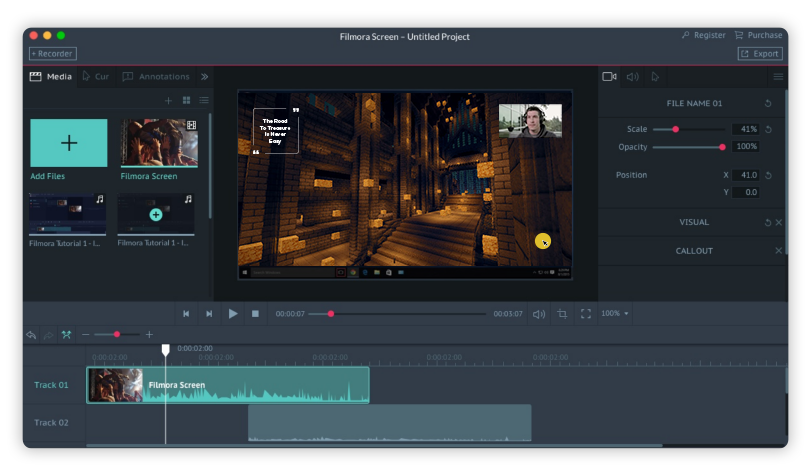Click the Play button in playback controls
Screen dimensions: 809x468
click(x=233, y=314)
